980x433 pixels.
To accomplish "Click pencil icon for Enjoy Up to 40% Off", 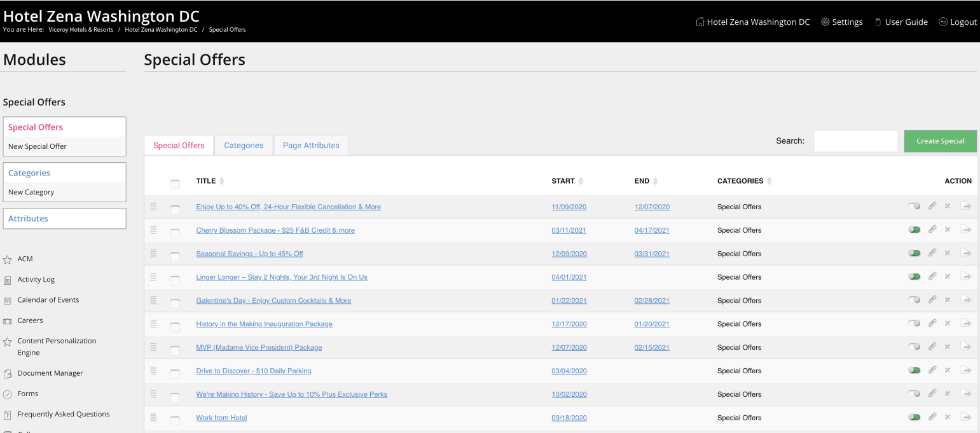I will coord(932,206).
